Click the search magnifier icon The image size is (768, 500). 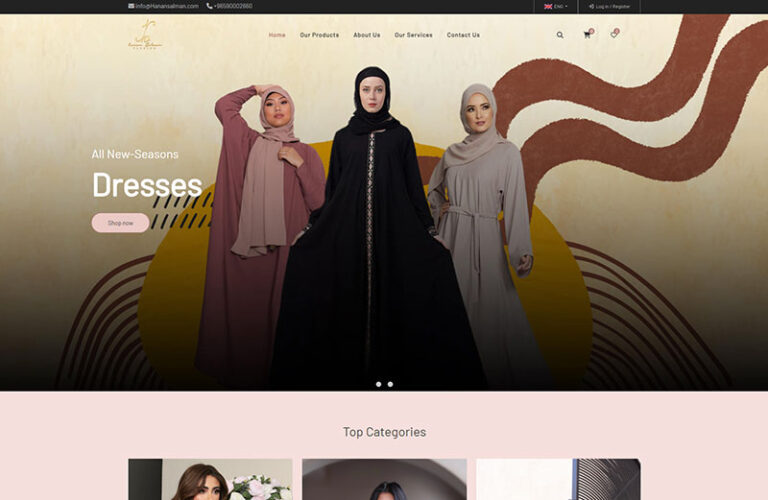(x=560, y=35)
